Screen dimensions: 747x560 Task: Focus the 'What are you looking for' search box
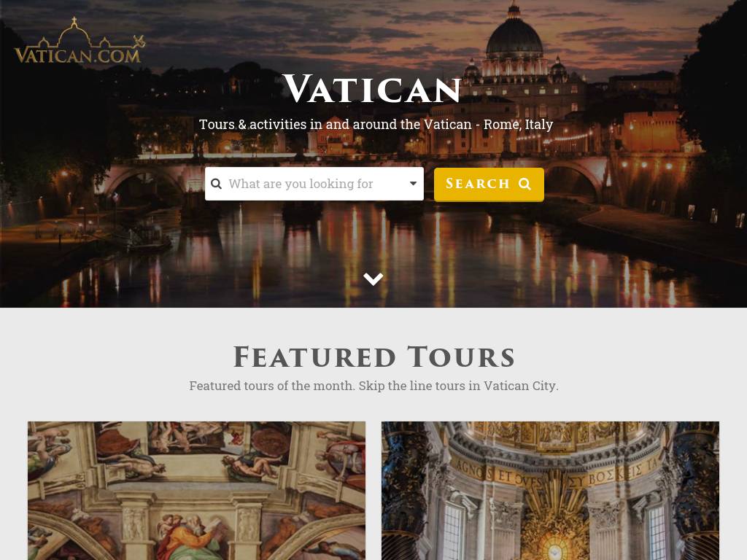pyautogui.click(x=314, y=184)
